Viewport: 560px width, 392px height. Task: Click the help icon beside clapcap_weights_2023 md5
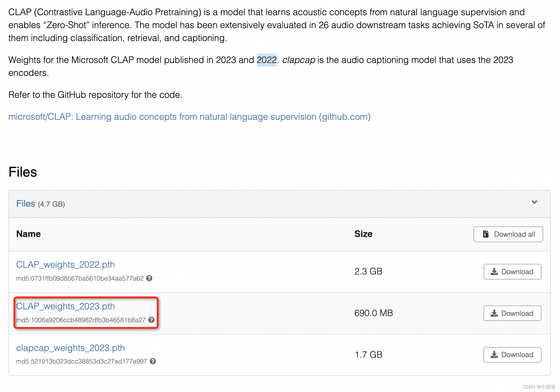[x=153, y=361]
